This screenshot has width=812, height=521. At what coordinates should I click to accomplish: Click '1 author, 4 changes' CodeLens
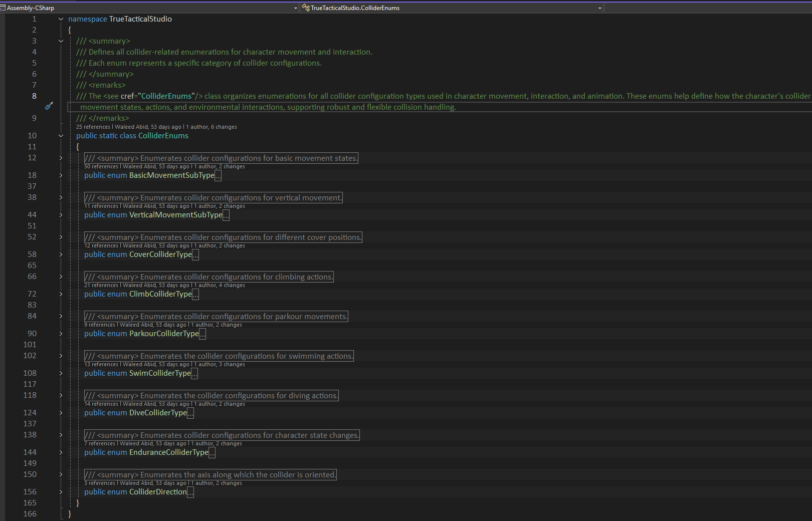[220, 286]
